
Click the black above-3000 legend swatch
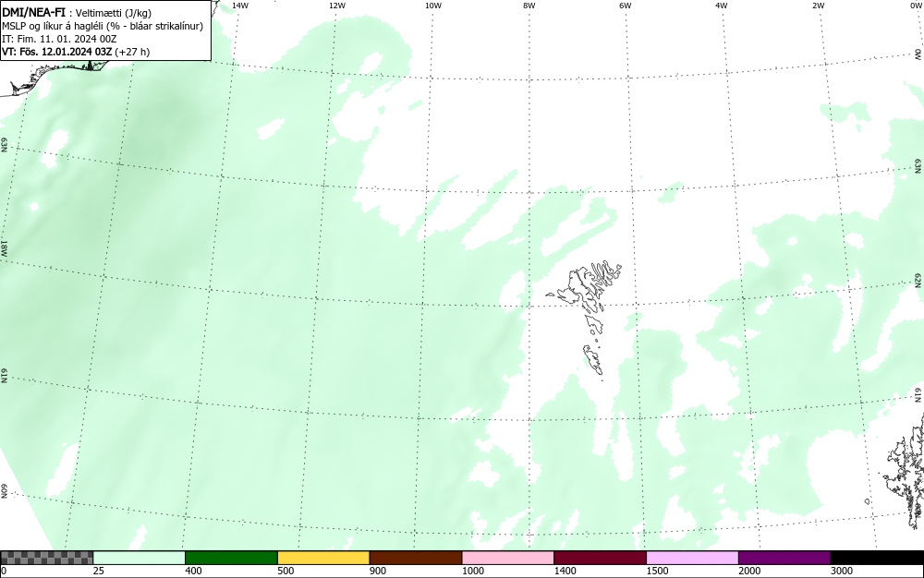click(877, 558)
